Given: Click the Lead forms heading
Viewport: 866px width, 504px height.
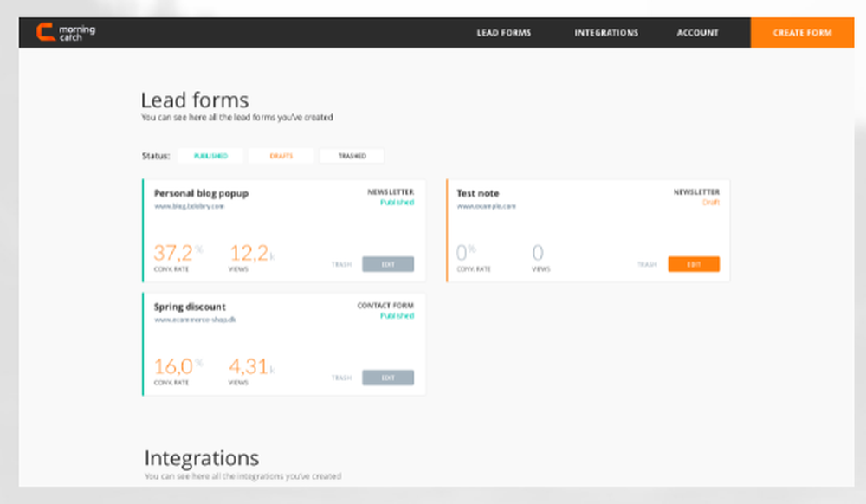Looking at the screenshot, I should [x=194, y=100].
